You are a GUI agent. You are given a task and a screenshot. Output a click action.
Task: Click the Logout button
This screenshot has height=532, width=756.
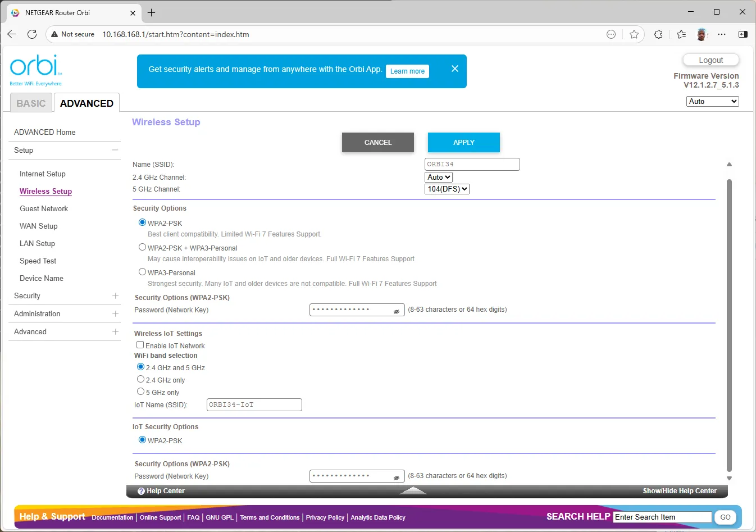711,60
